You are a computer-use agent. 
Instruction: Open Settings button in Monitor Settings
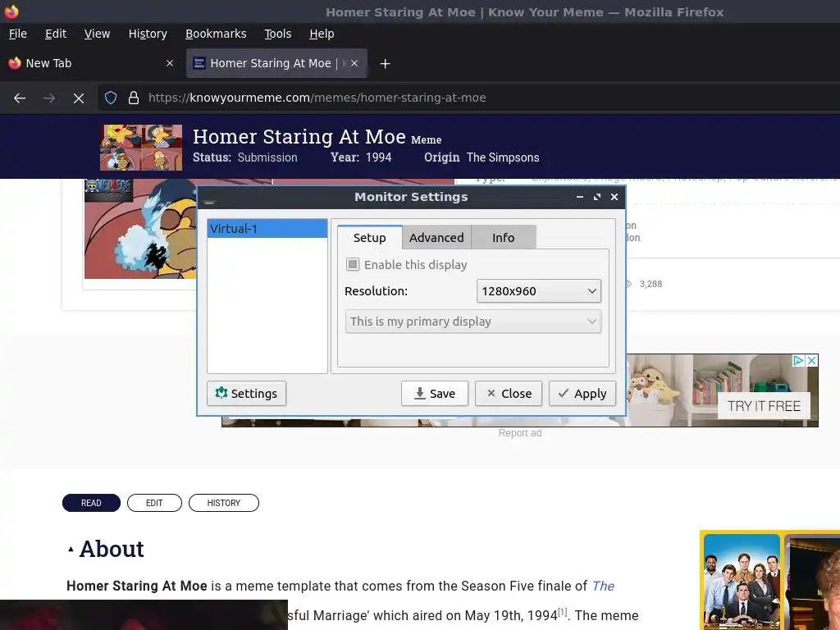(246, 393)
